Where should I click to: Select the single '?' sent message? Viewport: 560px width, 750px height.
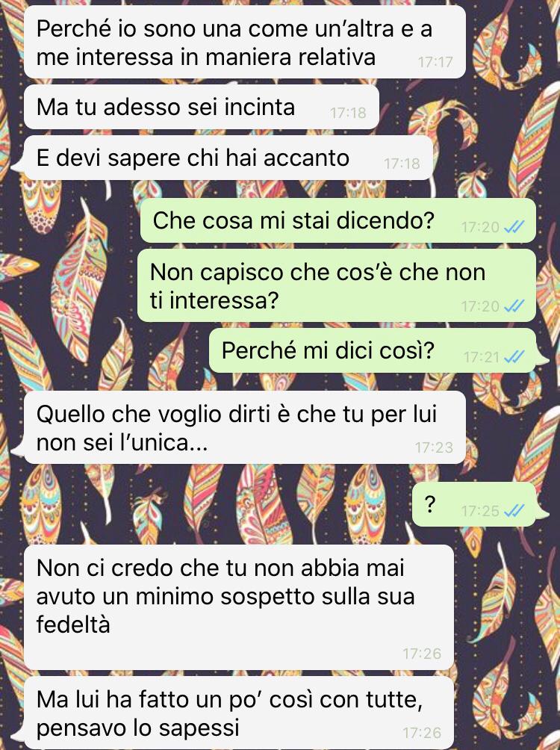[x=473, y=505]
